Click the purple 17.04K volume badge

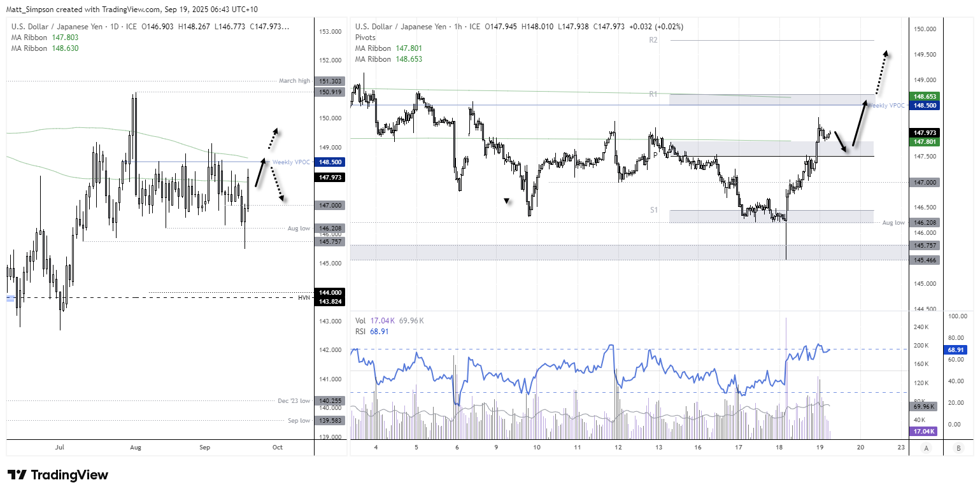pyautogui.click(x=923, y=431)
